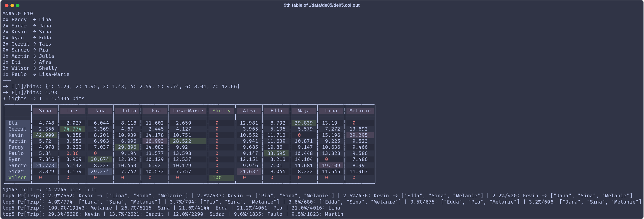Click the highlighted cell '21.632'

click(249, 172)
